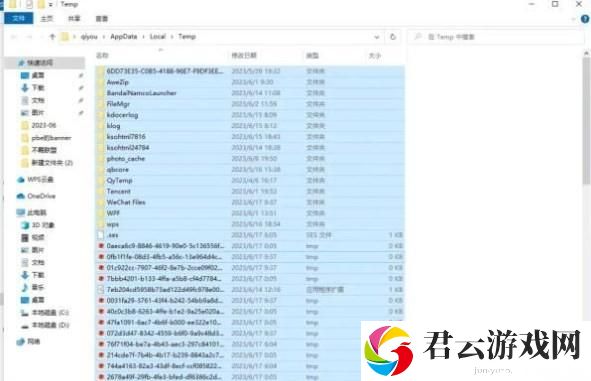Open the breadcrumb chevron after Local

(x=172, y=37)
